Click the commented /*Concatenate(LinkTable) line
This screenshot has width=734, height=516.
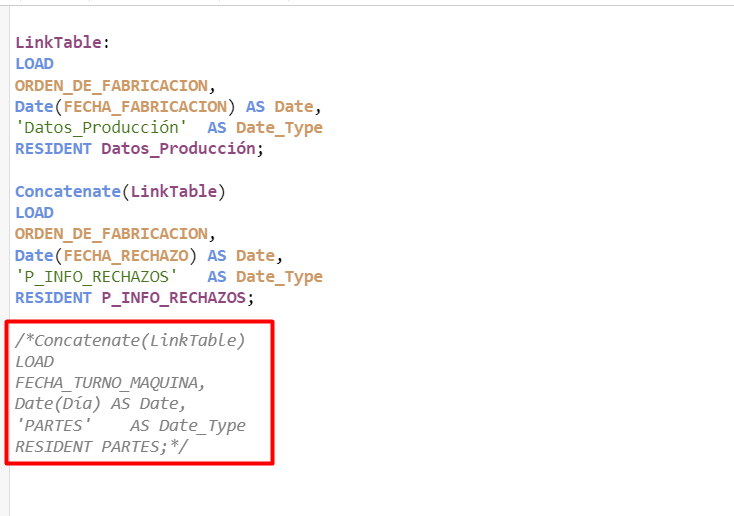[x=130, y=340]
